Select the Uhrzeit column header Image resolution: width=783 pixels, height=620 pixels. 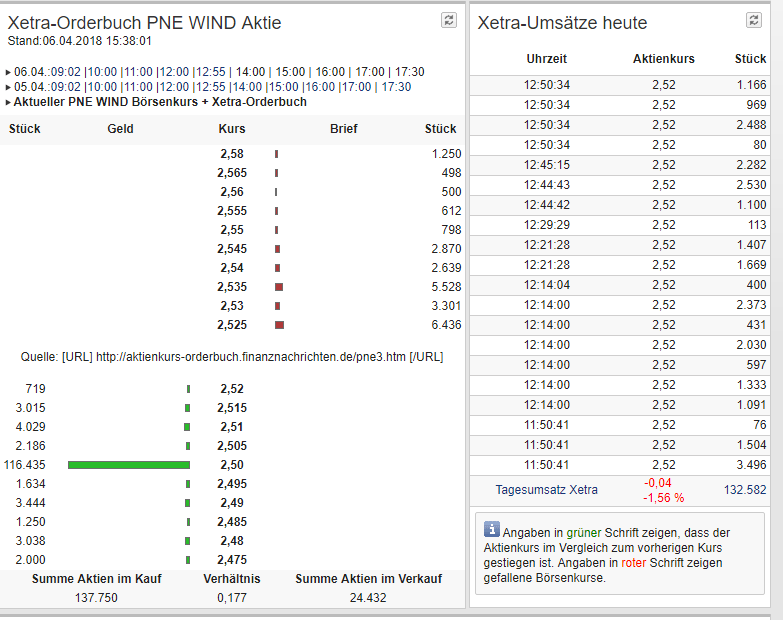pos(547,59)
